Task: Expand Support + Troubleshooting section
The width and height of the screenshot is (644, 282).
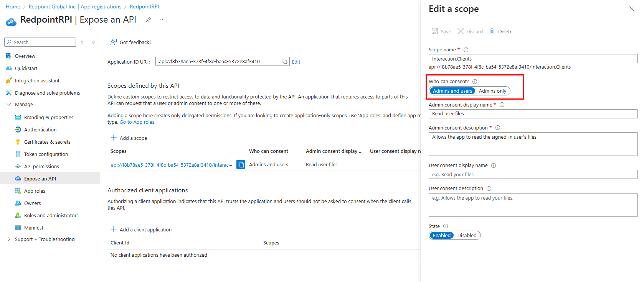Action: pyautogui.click(x=9, y=239)
